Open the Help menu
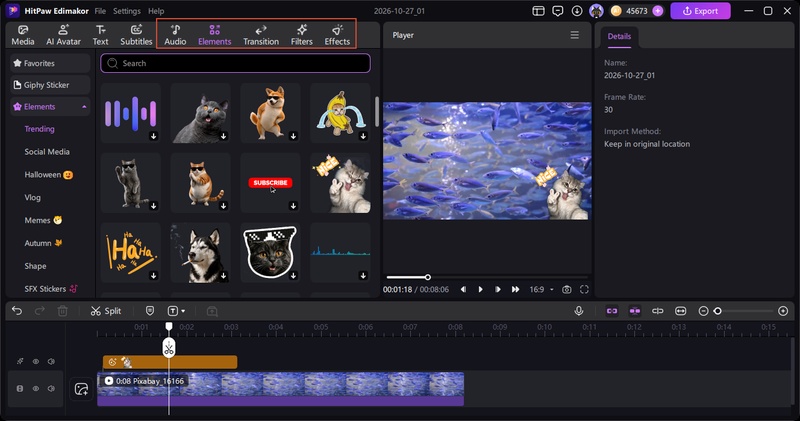 point(156,11)
